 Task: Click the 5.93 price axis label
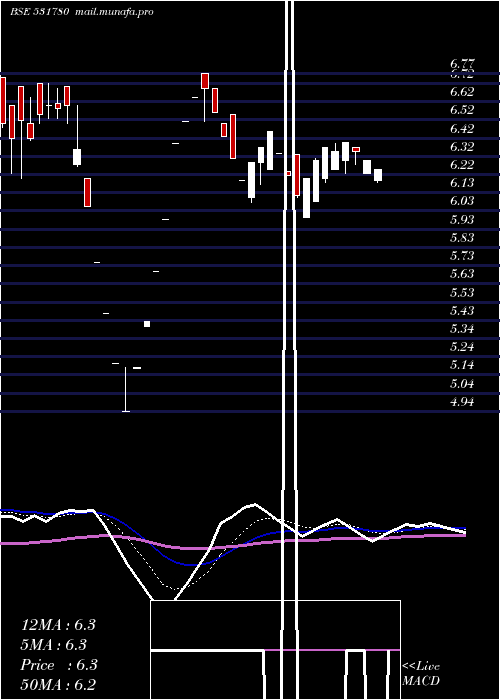click(462, 219)
